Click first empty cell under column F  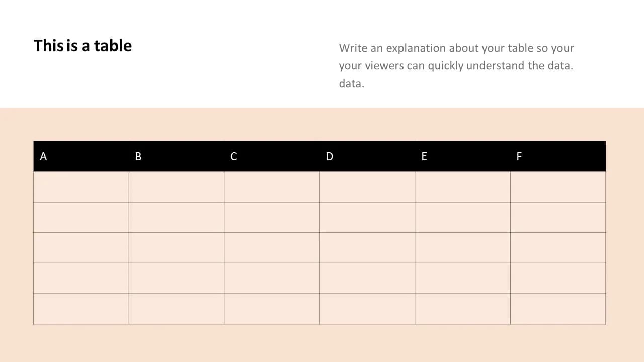pos(558,187)
